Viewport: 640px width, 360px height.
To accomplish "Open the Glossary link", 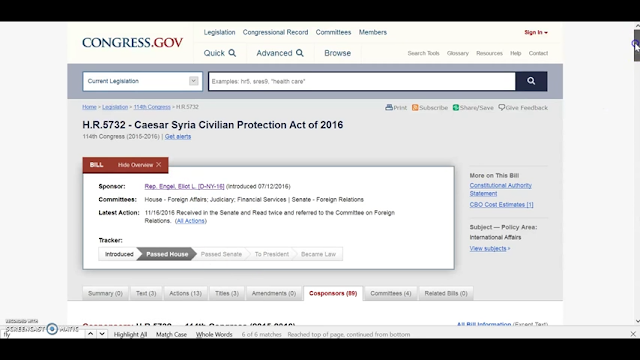I will (x=458, y=53).
